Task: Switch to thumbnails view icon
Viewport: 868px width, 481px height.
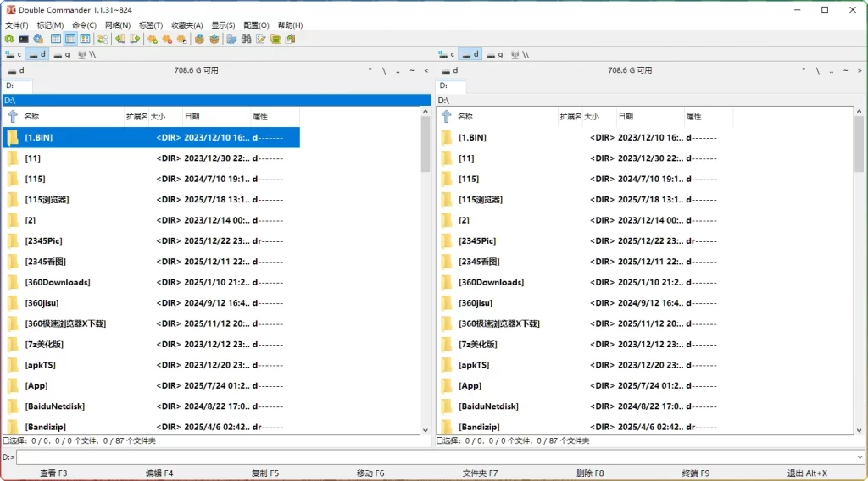Action: [85, 39]
